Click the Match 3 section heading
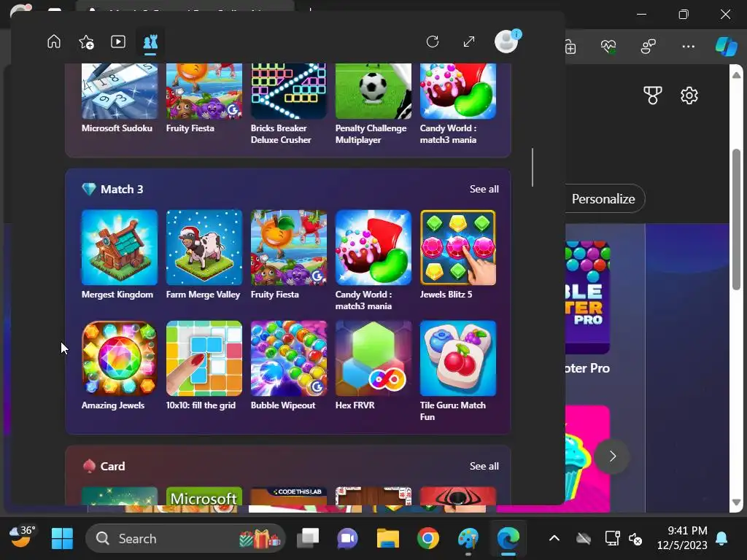 [122, 189]
